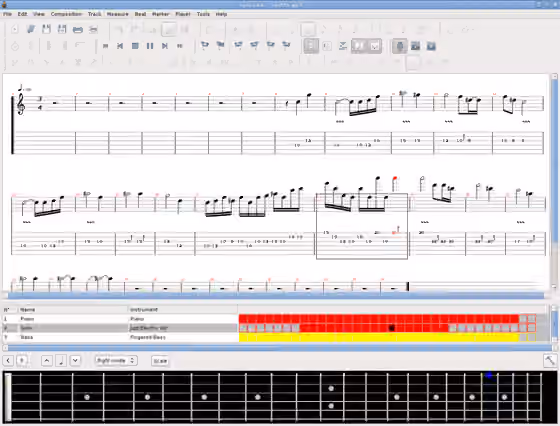
Task: Click the red Piano track measure strip
Action: click(x=379, y=319)
